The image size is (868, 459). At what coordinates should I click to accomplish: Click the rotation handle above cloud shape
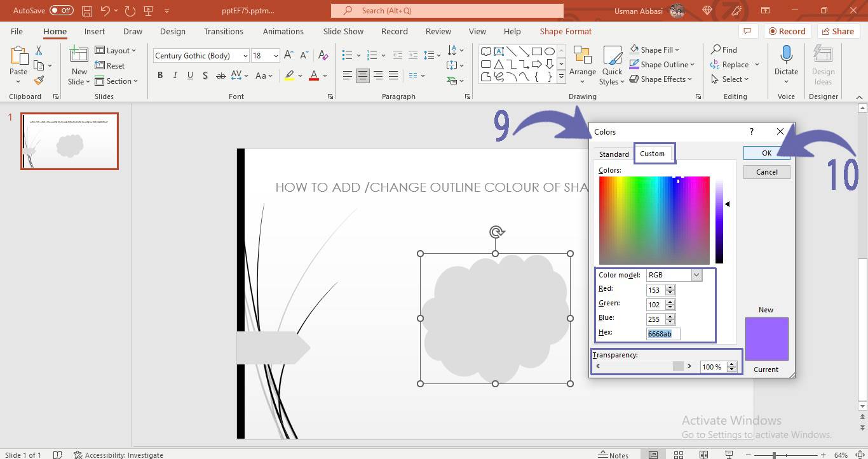(x=497, y=232)
